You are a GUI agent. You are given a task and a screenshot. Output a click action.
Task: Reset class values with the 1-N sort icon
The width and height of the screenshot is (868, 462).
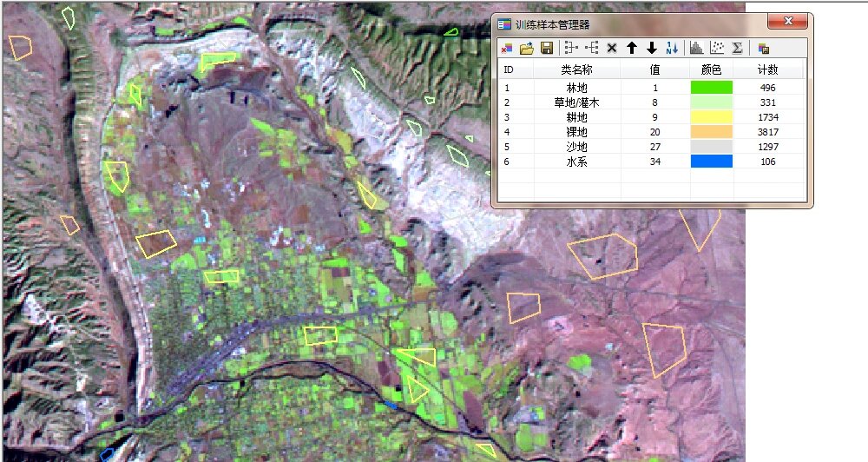(672, 48)
